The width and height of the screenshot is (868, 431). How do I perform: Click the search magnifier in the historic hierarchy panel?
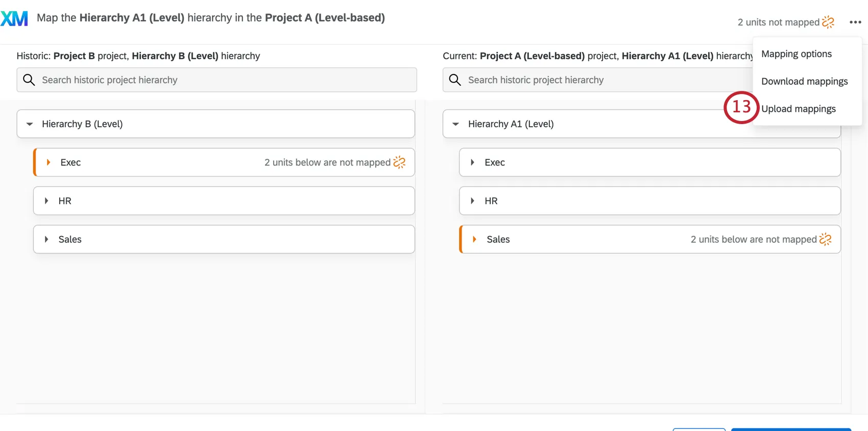[x=29, y=80]
